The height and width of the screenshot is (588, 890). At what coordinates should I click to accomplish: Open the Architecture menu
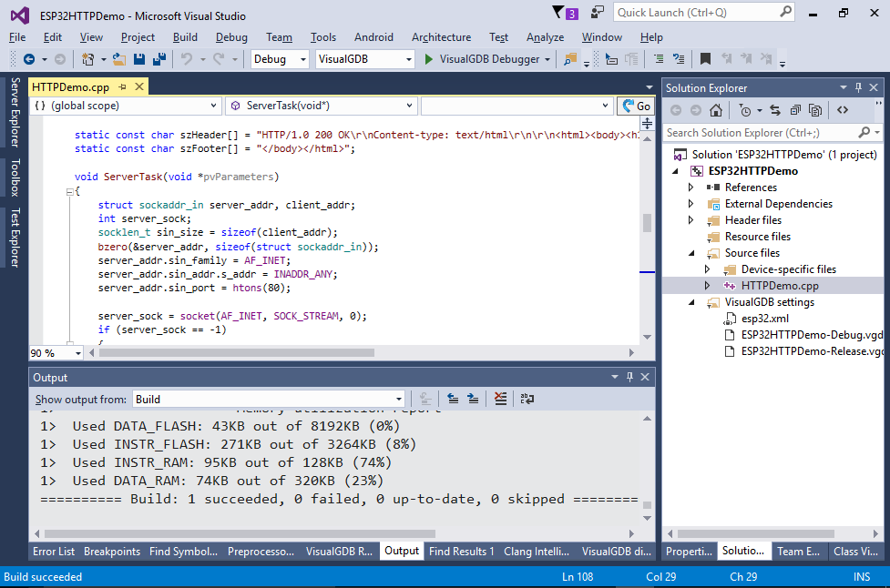442,37
